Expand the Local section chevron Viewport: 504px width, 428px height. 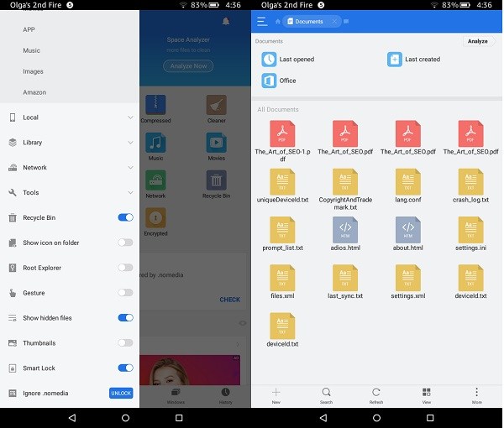tap(130, 117)
